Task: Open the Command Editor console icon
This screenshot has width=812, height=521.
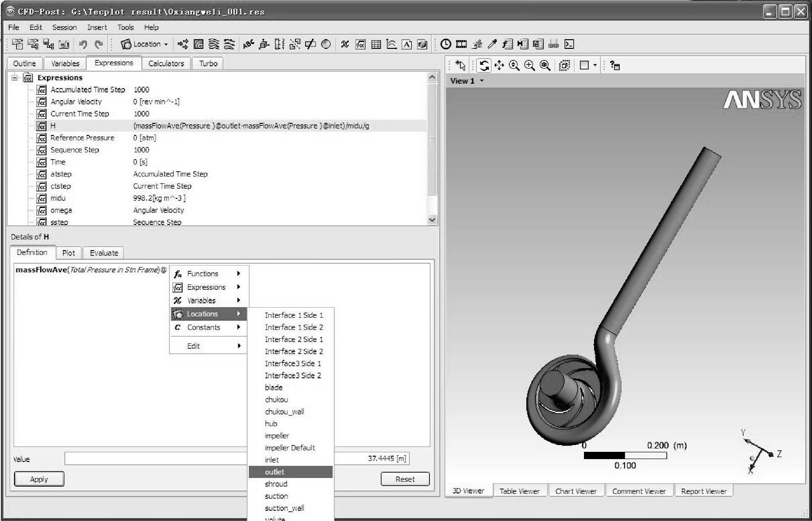Action: pos(569,45)
